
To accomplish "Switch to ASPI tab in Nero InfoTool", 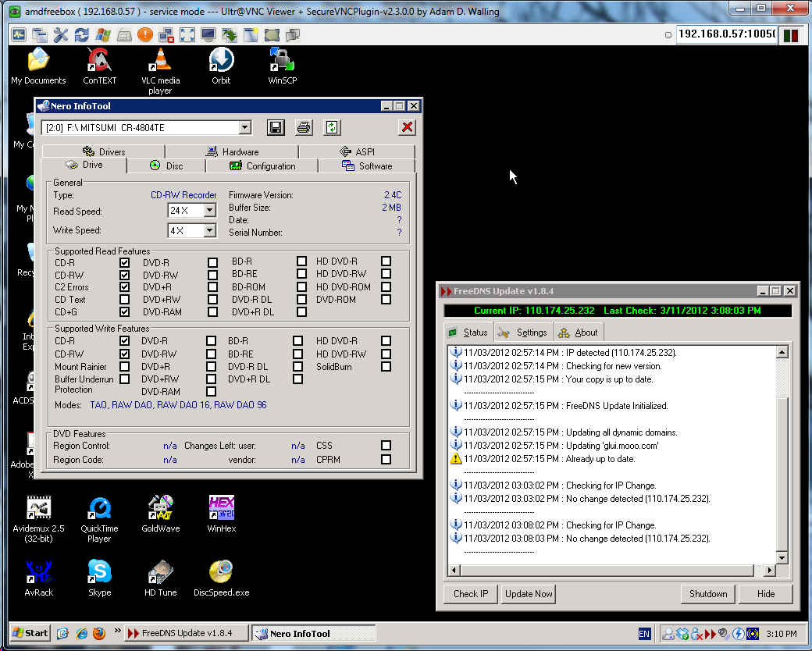I will point(357,151).
